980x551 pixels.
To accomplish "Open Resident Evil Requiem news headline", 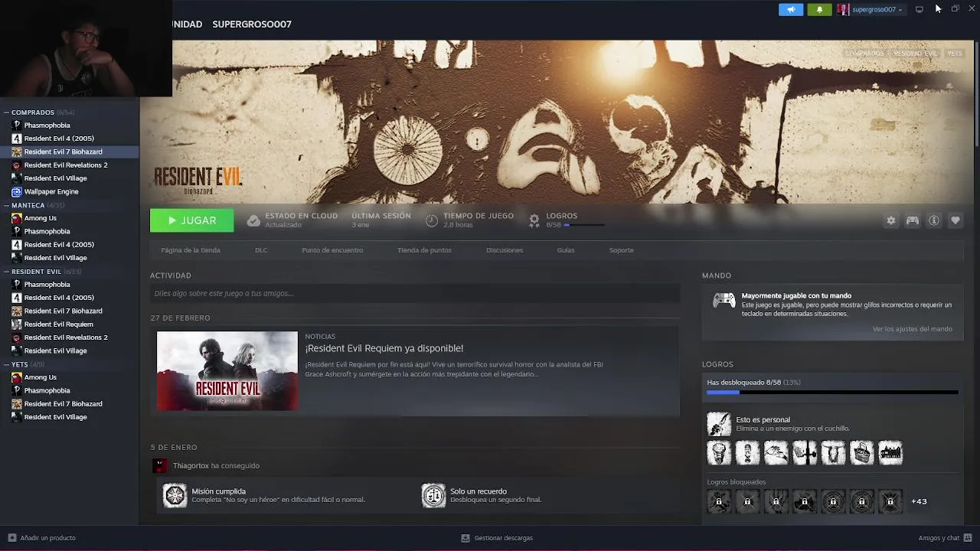I will (x=384, y=348).
